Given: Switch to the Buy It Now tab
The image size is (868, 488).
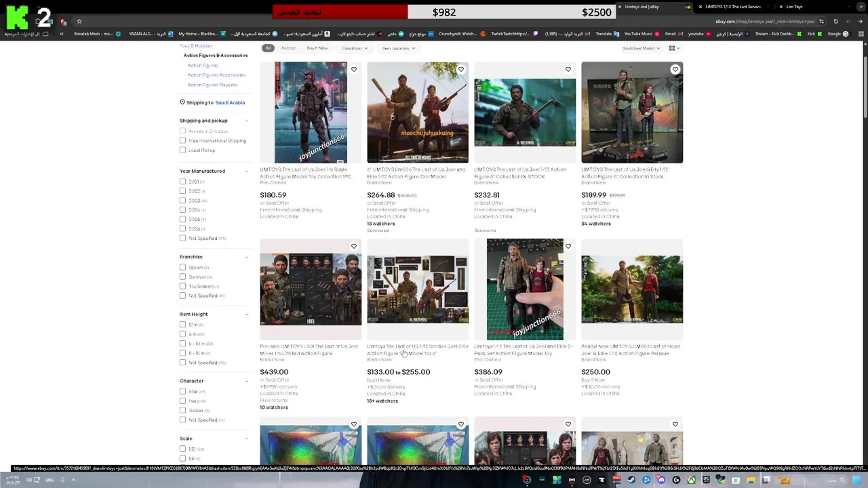Looking at the screenshot, I should (317, 48).
